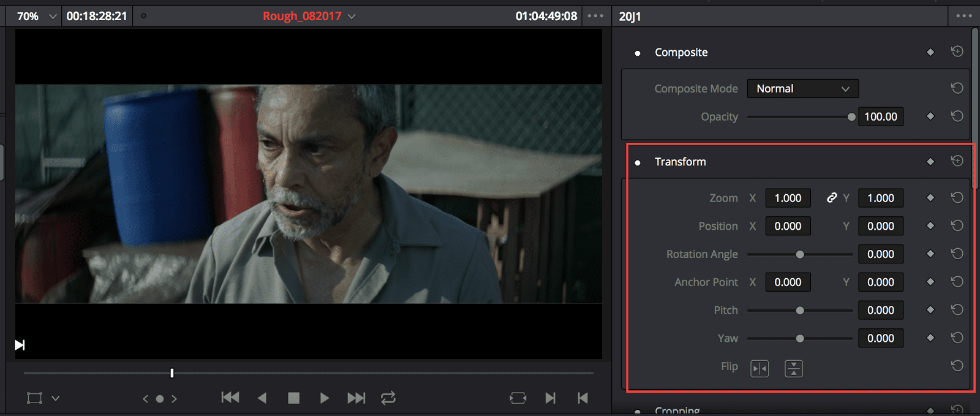Click the Yaw value field
980x416 pixels.
pyautogui.click(x=881, y=338)
